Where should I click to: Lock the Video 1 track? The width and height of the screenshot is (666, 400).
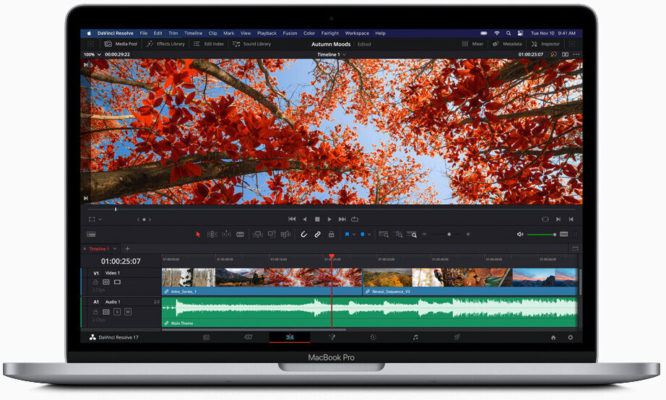coord(95,282)
